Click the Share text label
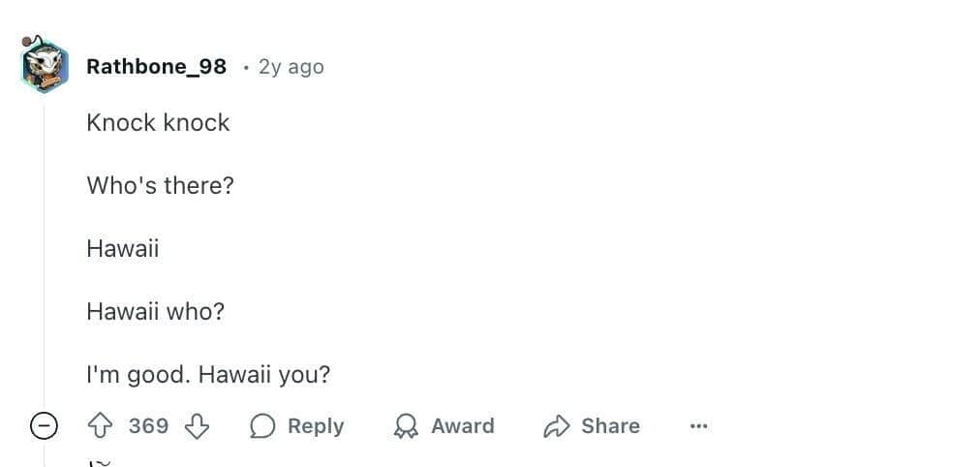Viewport: 980px width, 467px height. point(610,426)
